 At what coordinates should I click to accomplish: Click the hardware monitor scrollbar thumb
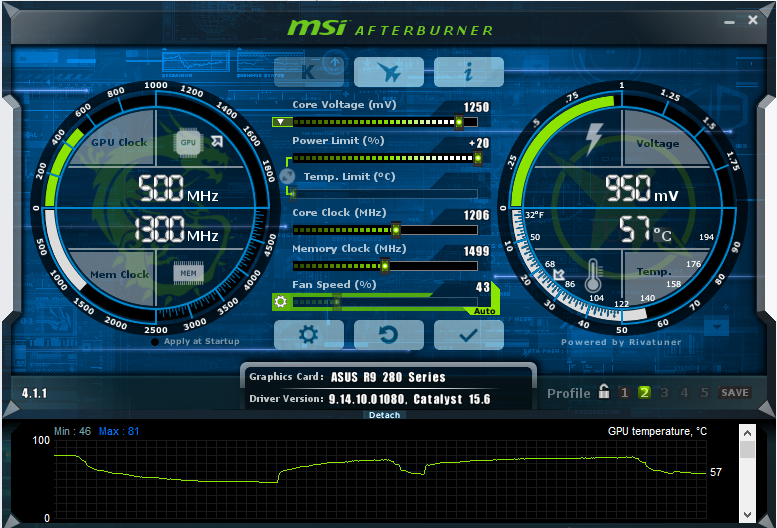point(748,450)
